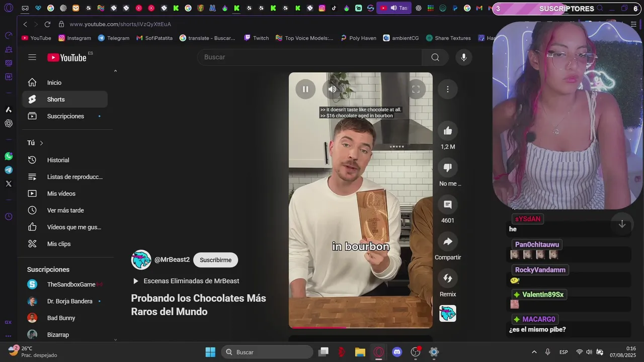Image resolution: width=644 pixels, height=362 pixels.
Task: Open the Poly Haven bookmark
Action: click(x=358, y=38)
